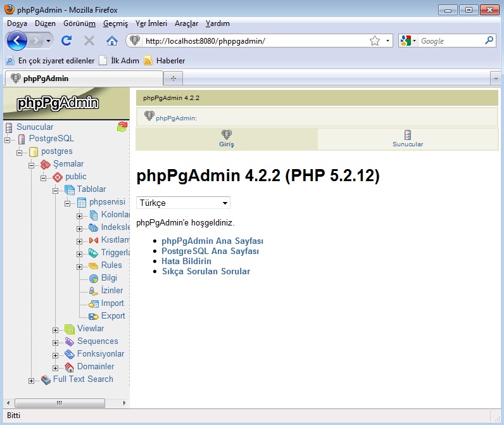Click the Bilgi info icon
The height and width of the screenshot is (425, 504).
tap(94, 279)
